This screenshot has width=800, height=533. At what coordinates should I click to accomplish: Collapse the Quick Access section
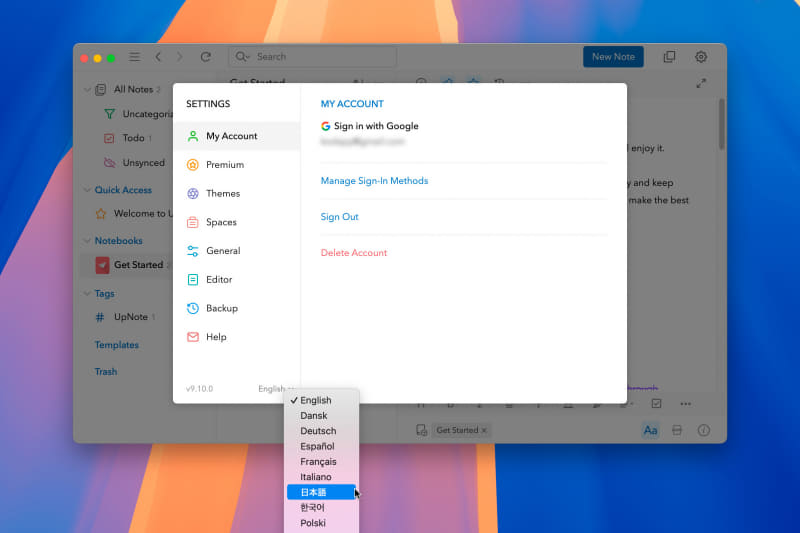(x=87, y=190)
